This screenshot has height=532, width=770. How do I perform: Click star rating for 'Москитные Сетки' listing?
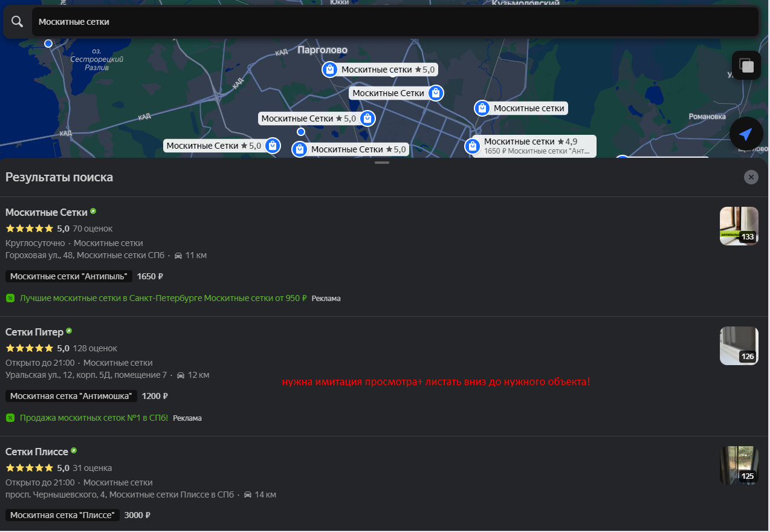(30, 229)
